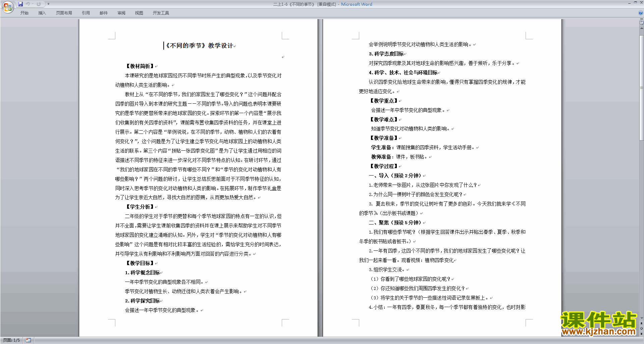The image size is (644, 344).
Task: Click the subheading 2.科学探究目标
Action: (143, 301)
